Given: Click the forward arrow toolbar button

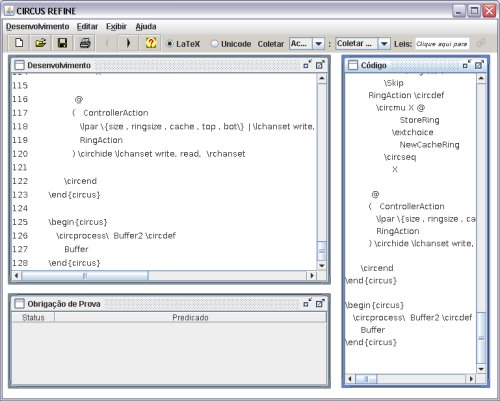Looking at the screenshot, I should [128, 43].
